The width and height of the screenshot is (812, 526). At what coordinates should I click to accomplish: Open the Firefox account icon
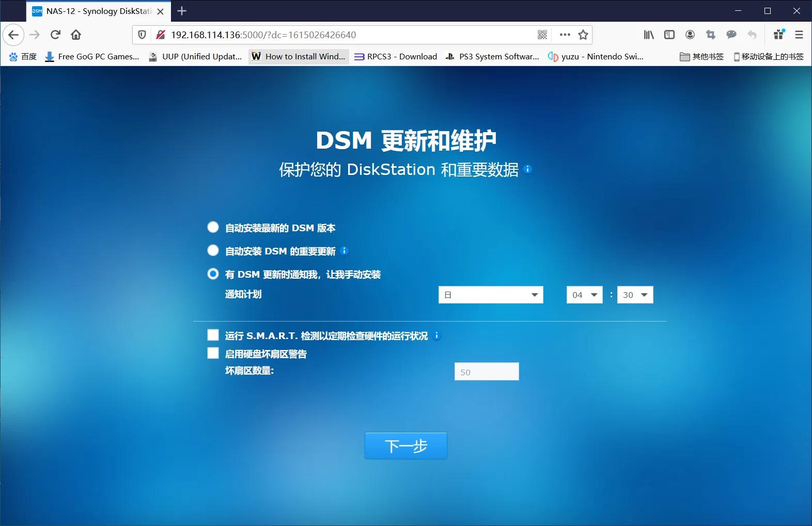click(x=690, y=35)
